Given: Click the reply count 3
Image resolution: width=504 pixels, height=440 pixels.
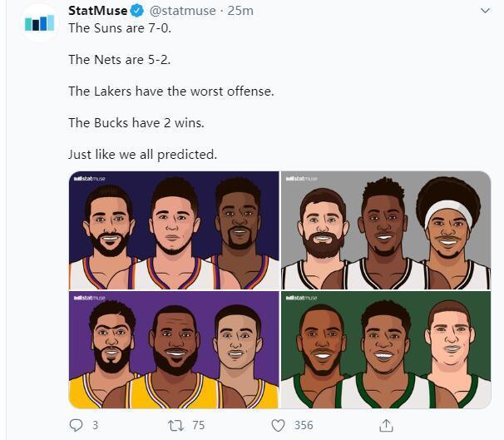Looking at the screenshot, I should tap(95, 425).
